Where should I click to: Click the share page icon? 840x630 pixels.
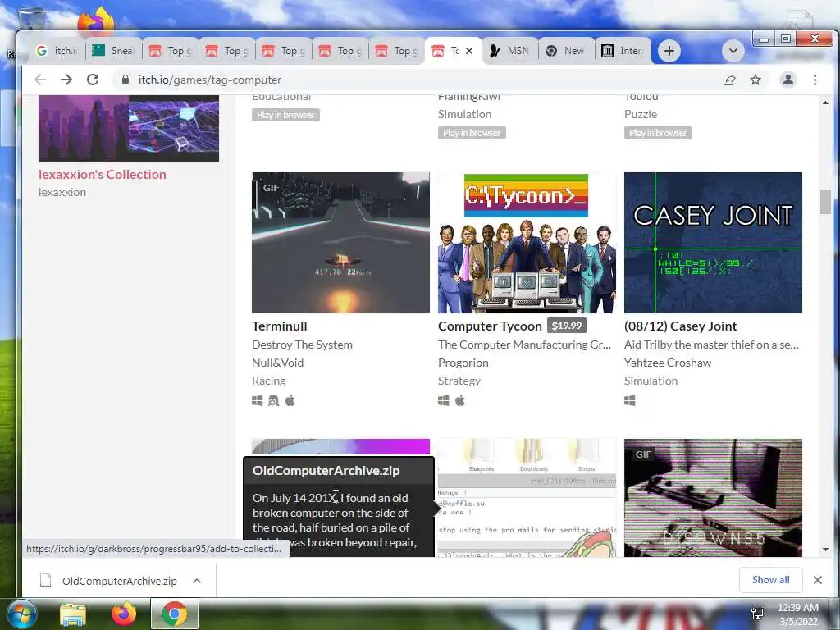click(x=728, y=80)
